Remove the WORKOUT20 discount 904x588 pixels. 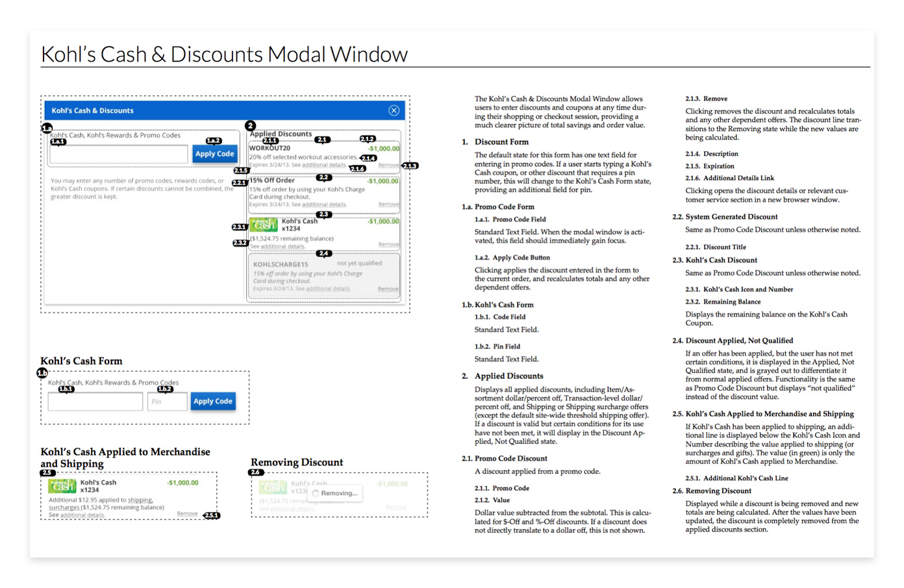388,165
